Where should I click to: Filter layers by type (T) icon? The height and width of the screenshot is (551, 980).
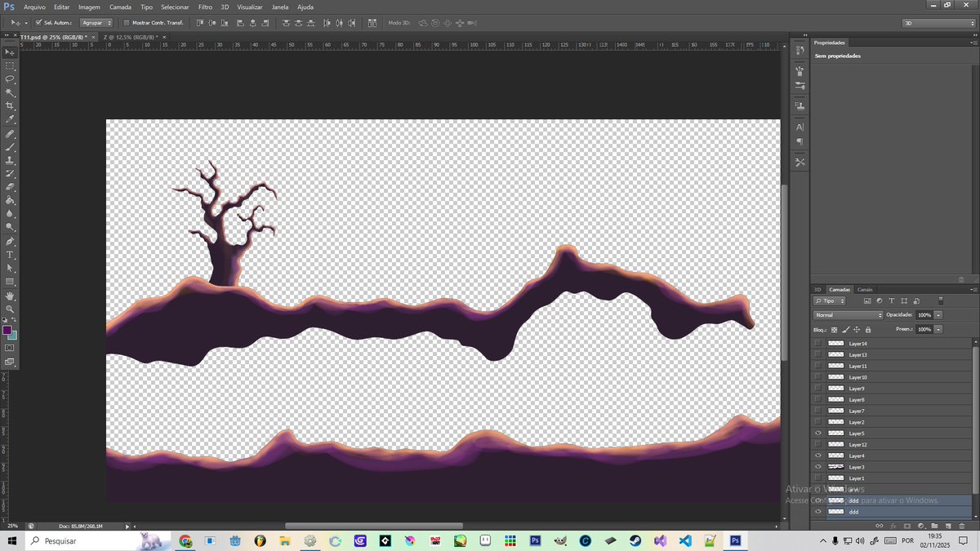pos(892,301)
